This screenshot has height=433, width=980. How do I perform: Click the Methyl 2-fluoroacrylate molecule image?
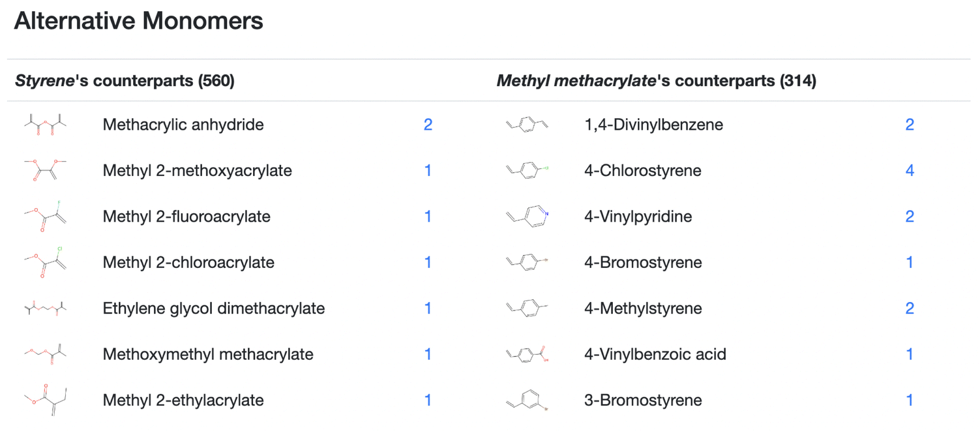45,216
